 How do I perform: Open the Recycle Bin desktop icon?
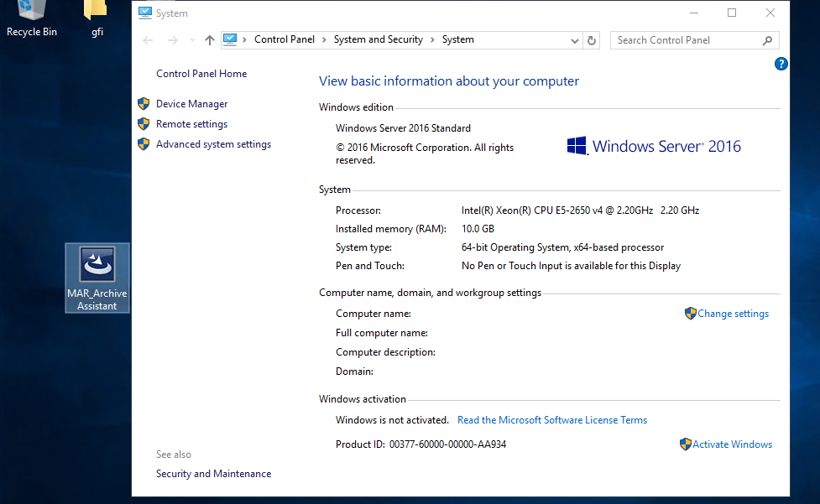point(31,18)
